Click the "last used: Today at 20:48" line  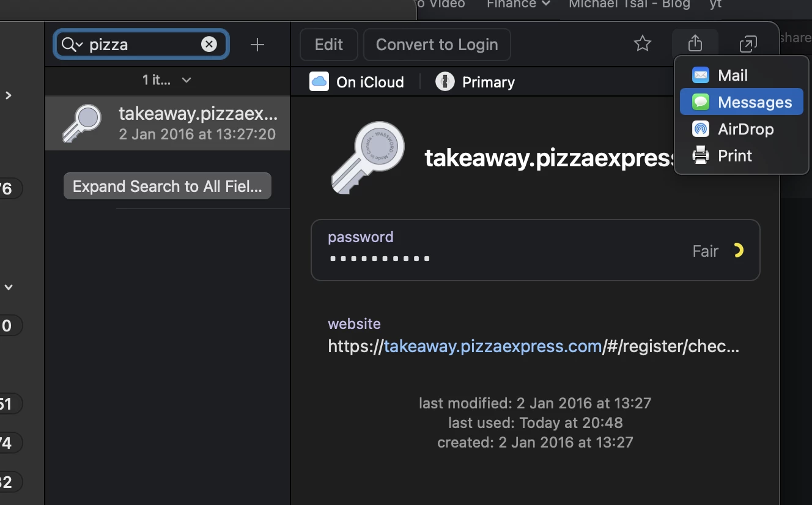tap(535, 422)
